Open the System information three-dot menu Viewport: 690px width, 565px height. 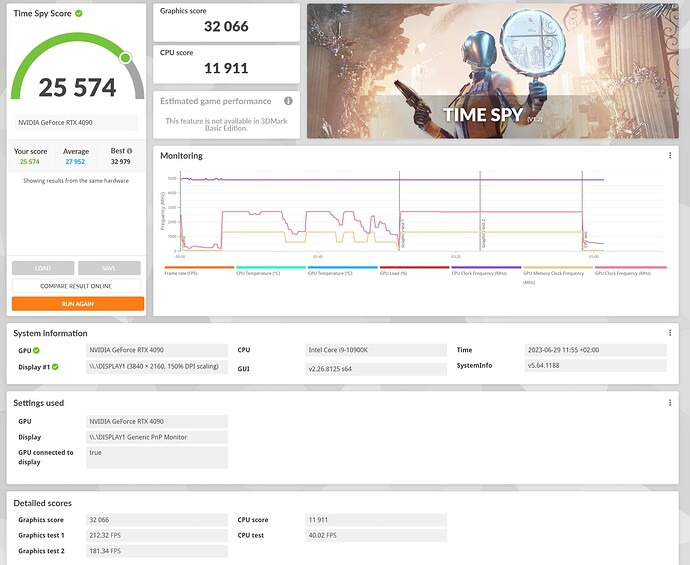pyautogui.click(x=669, y=333)
